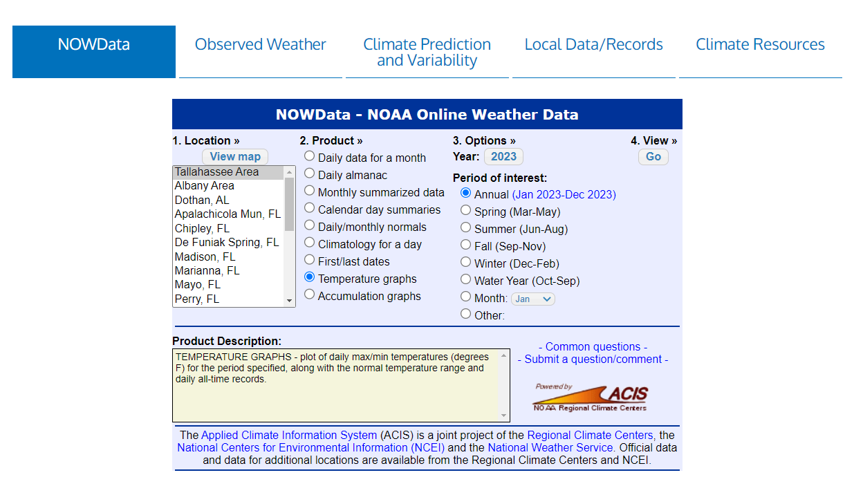Screen dimensions: 854x504
Task: Open Climate Prediction and Variability tab
Action: pyautogui.click(x=427, y=52)
